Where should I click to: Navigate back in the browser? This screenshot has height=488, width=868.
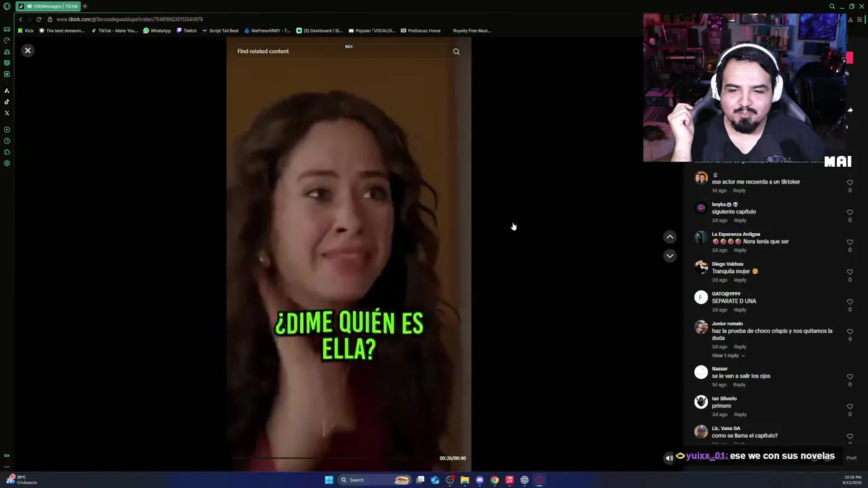click(x=20, y=19)
